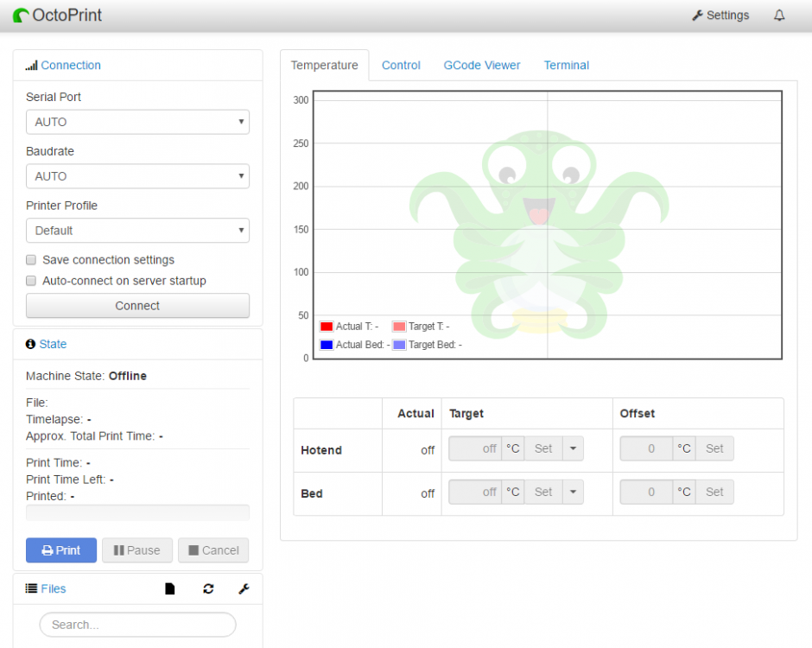The height and width of the screenshot is (648, 812).
Task: Click the 'Approx. Total Print Time' text
Action: [90, 436]
